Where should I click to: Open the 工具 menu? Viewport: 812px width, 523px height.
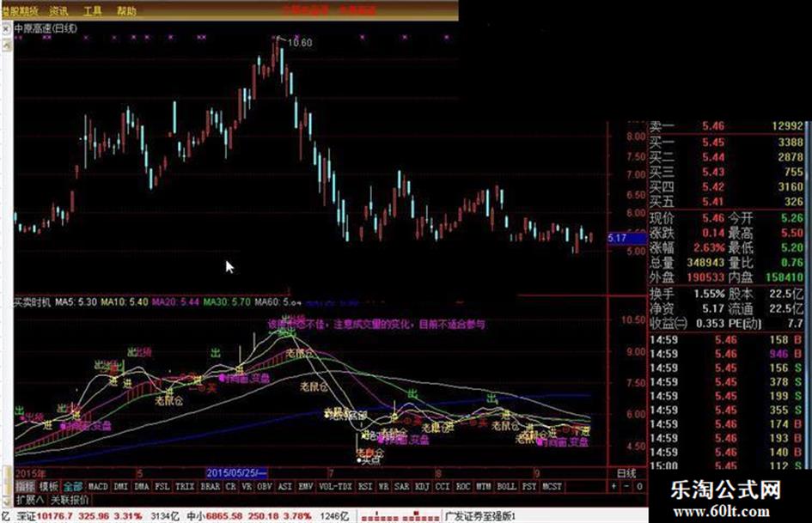click(93, 11)
